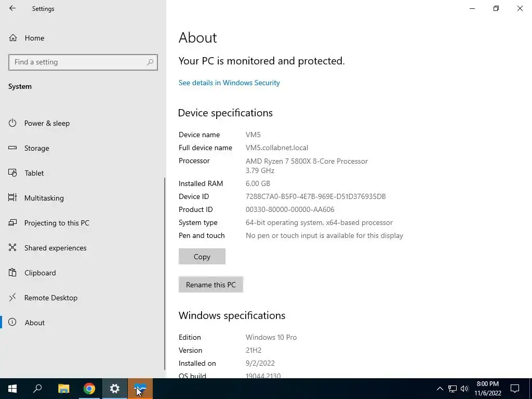Click the Installed on date 9/2/2022
This screenshot has width=532, height=399.
(x=260, y=363)
